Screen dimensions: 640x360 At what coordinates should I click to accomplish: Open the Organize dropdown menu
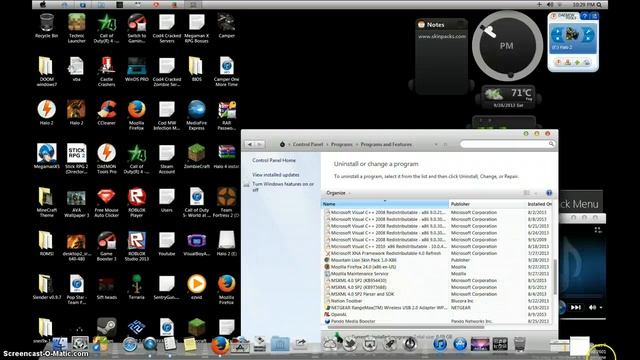click(x=338, y=193)
